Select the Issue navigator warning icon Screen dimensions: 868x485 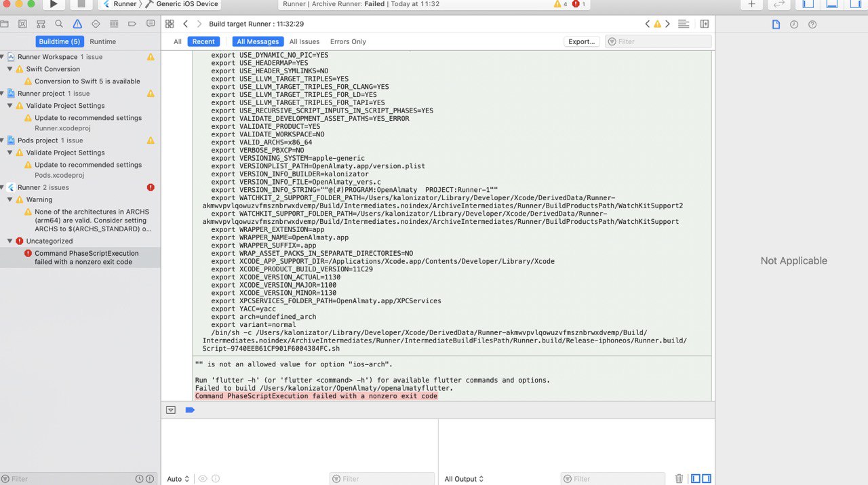[77, 24]
